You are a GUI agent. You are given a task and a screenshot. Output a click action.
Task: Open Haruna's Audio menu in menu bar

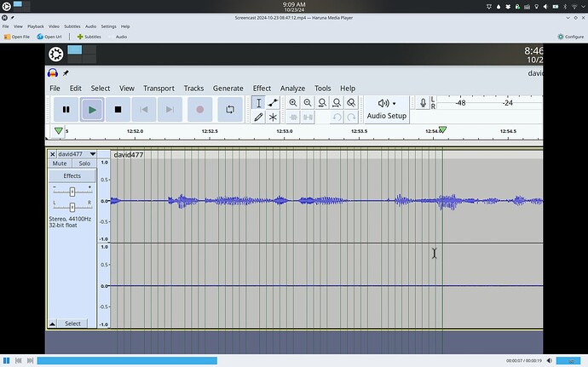90,26
